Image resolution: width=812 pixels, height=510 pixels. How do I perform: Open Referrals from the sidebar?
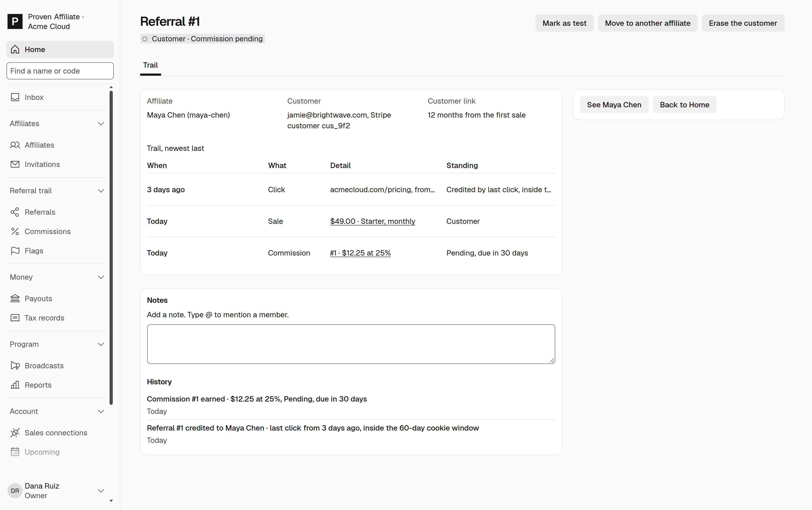point(57,212)
